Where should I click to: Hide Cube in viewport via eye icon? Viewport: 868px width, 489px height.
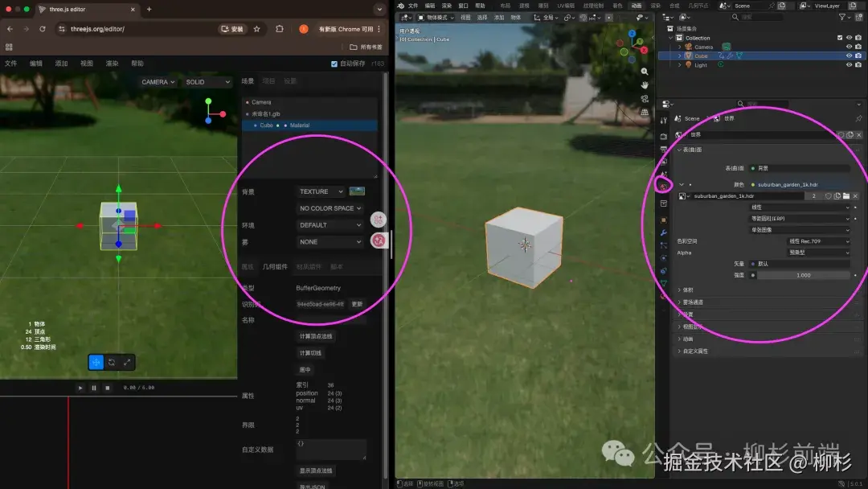[849, 56]
